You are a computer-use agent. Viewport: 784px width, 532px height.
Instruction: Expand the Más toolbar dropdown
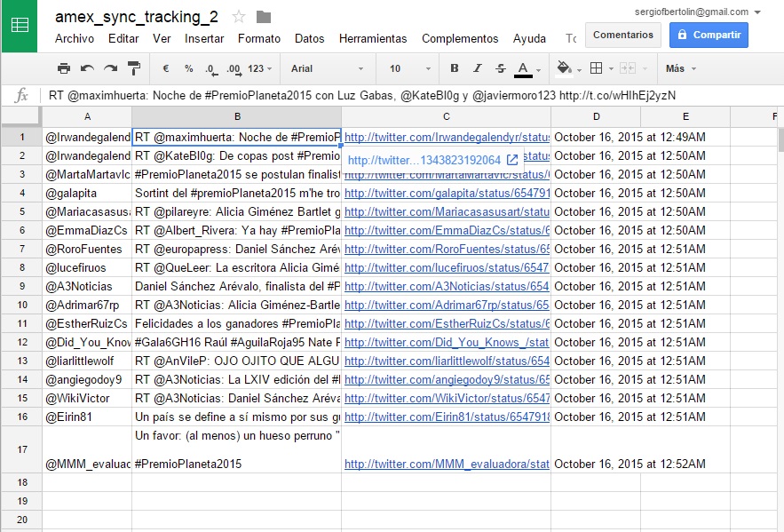pos(680,68)
